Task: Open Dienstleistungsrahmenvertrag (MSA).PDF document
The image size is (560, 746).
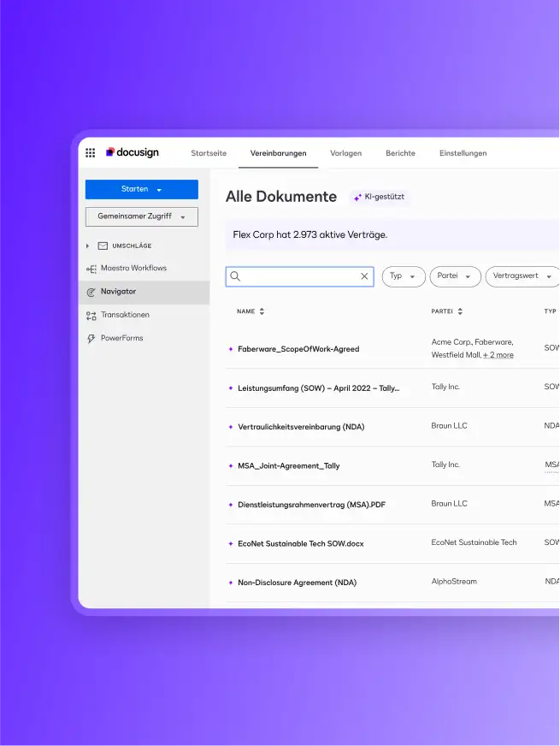Action: pos(311,505)
